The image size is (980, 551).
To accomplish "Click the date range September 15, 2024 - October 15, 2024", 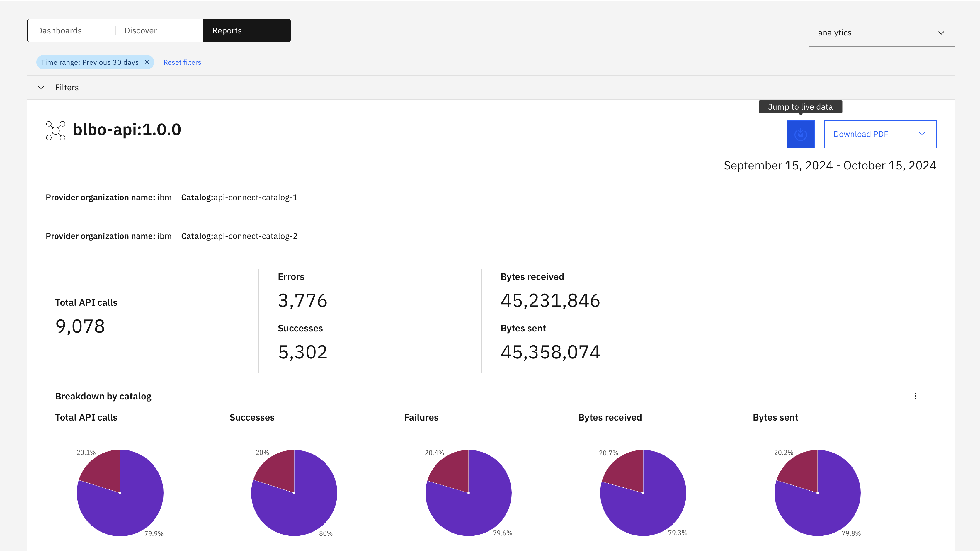I will click(830, 166).
